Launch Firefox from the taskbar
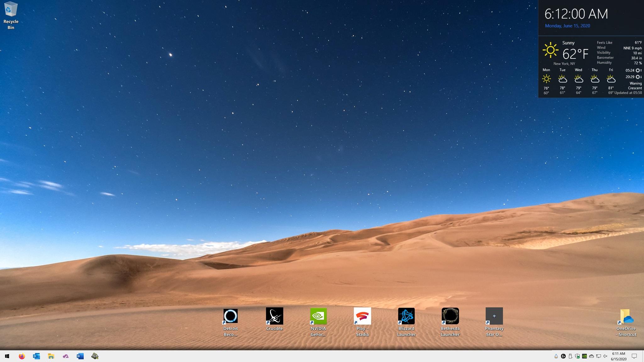644x362 pixels. click(22, 356)
